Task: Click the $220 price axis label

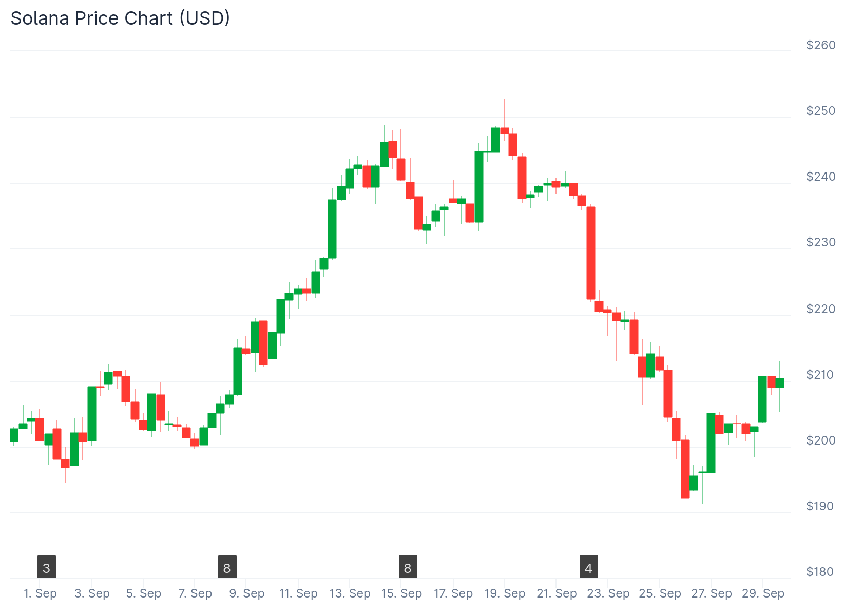Action: coord(820,309)
